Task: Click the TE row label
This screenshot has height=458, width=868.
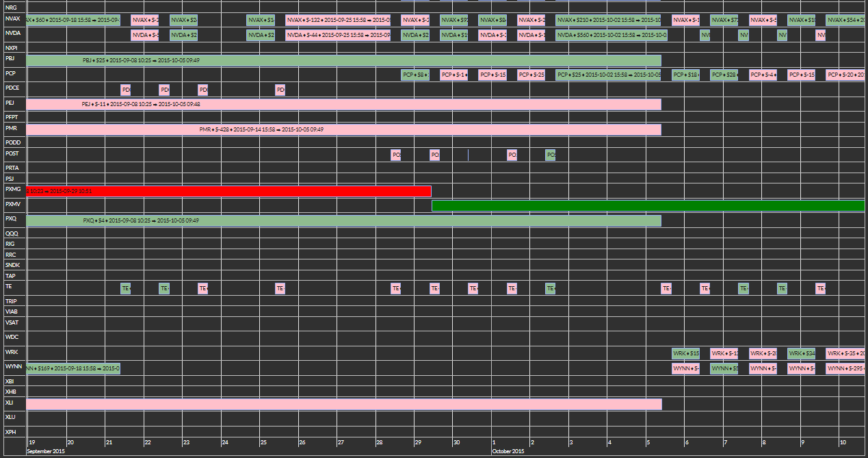Action: coord(8,286)
